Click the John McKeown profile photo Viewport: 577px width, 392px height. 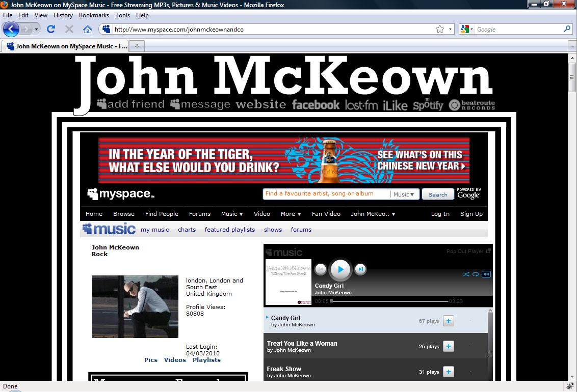pos(135,306)
